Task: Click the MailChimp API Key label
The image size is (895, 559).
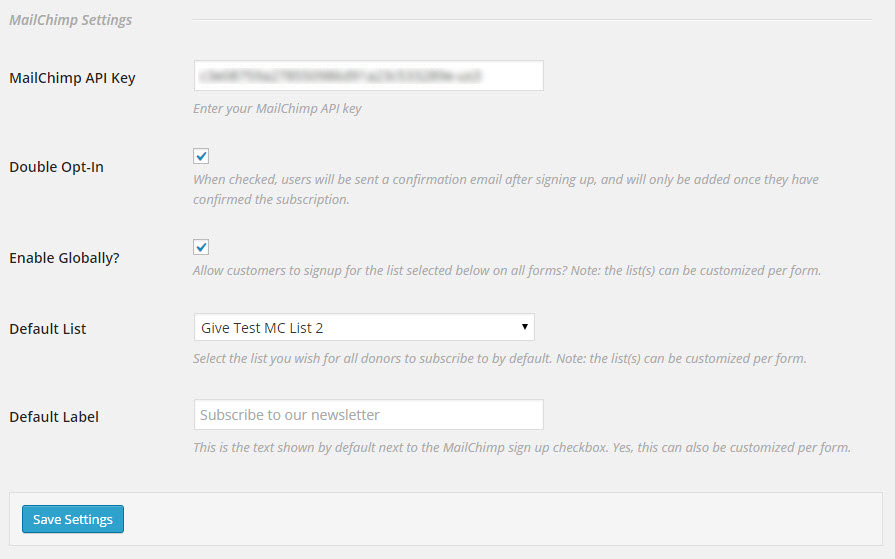Action: (x=72, y=78)
